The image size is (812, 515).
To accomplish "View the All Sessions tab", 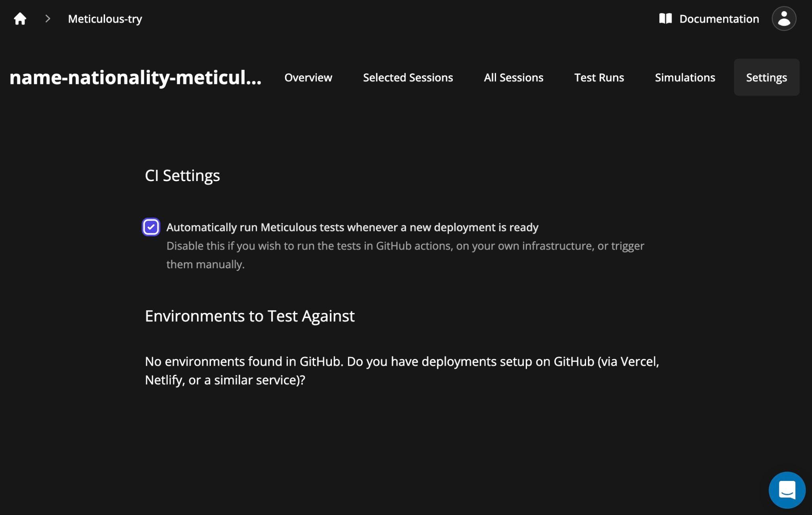I will (513, 78).
